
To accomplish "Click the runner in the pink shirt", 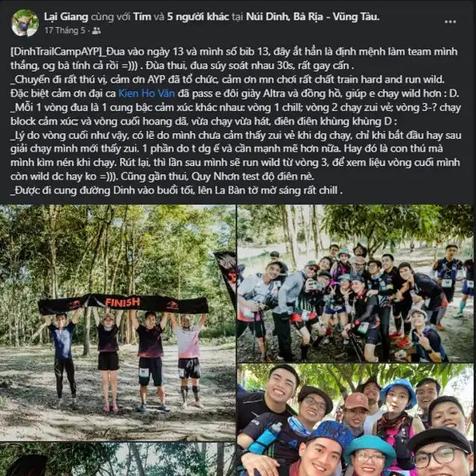I will [x=188, y=361].
